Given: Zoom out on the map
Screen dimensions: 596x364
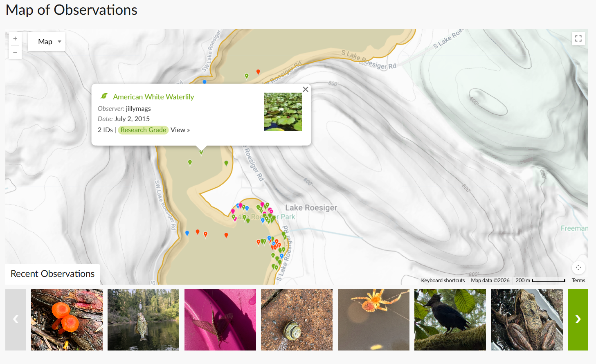Looking at the screenshot, I should [x=15, y=52].
